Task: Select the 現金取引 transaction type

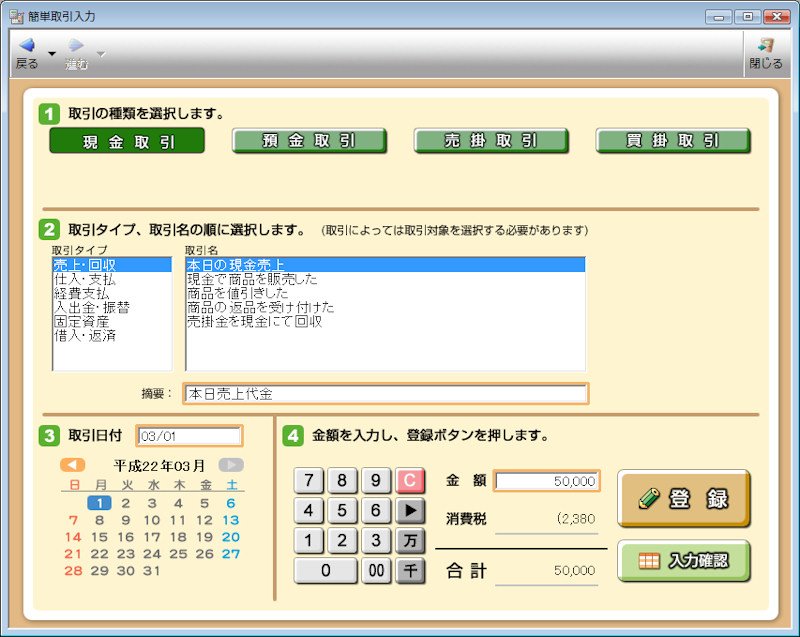Action: click(x=127, y=141)
